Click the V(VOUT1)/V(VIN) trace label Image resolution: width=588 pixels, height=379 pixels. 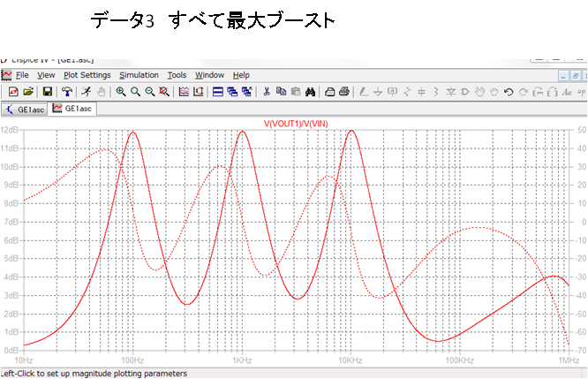(x=296, y=124)
